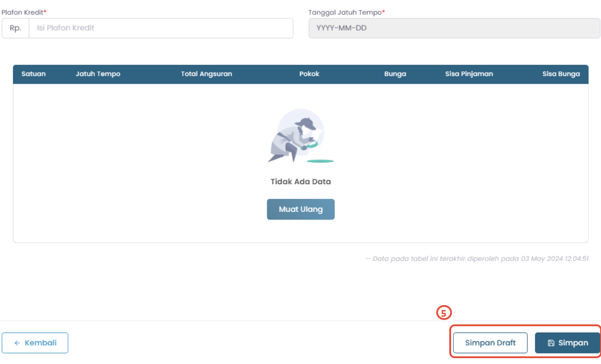
Task: Click the Tidak Ada Data message
Action: point(301,182)
